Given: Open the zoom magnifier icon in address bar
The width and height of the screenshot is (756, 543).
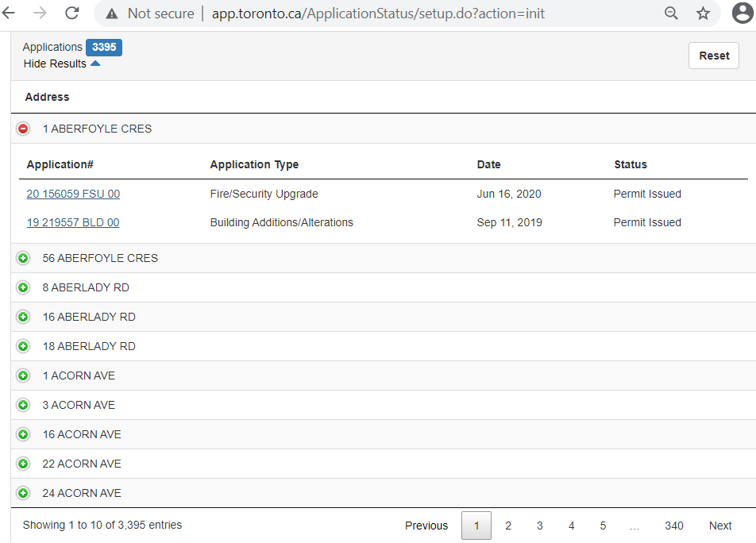Looking at the screenshot, I should pyautogui.click(x=671, y=13).
